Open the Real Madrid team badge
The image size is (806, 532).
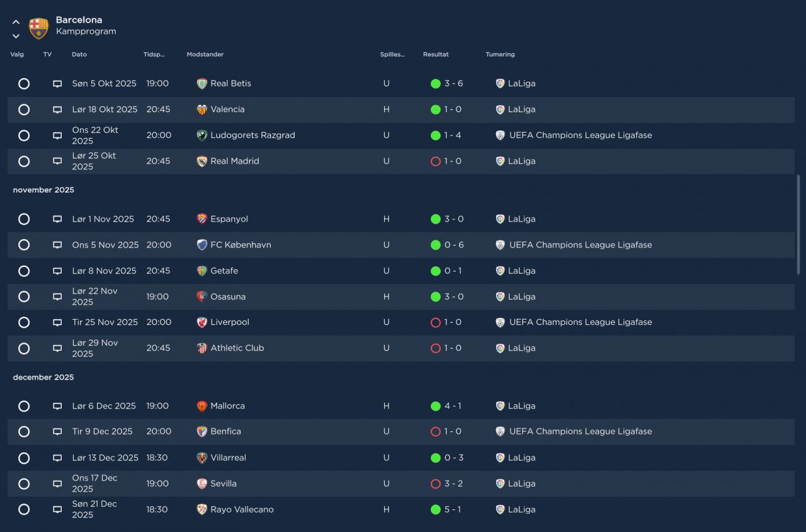(x=201, y=161)
